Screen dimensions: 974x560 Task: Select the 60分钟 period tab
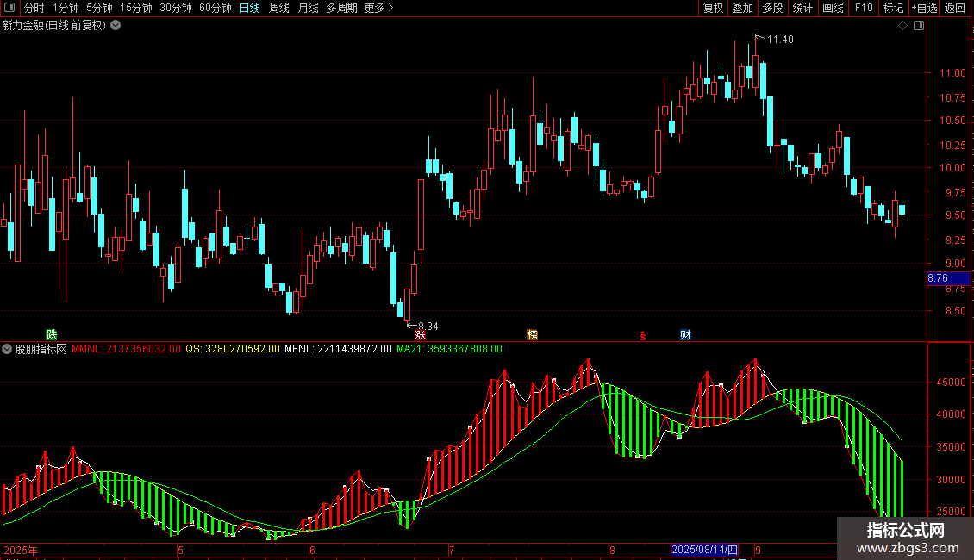215,8
